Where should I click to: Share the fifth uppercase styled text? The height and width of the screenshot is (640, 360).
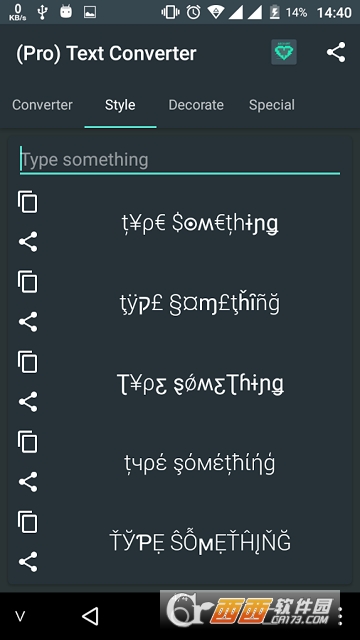(28, 562)
